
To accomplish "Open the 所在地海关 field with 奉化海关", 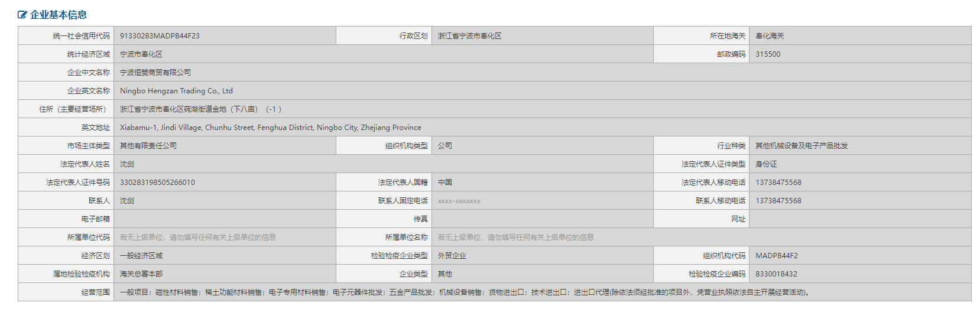I will click(859, 36).
